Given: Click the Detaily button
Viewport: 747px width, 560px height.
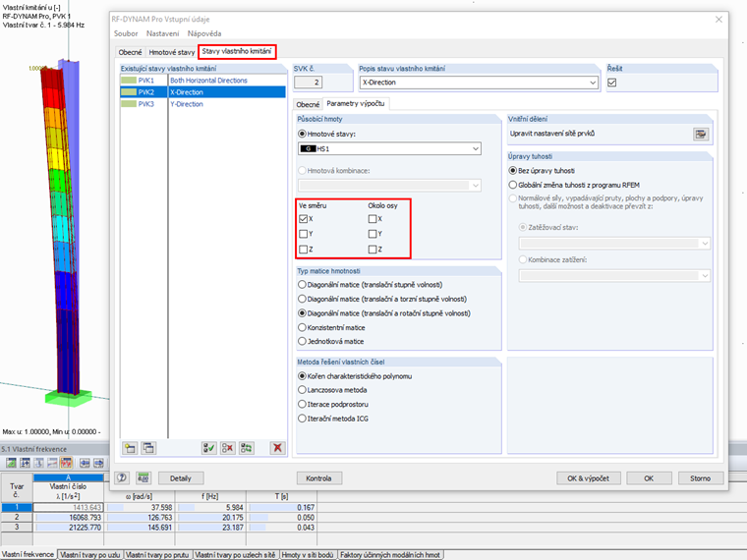Looking at the screenshot, I should pyautogui.click(x=181, y=478).
